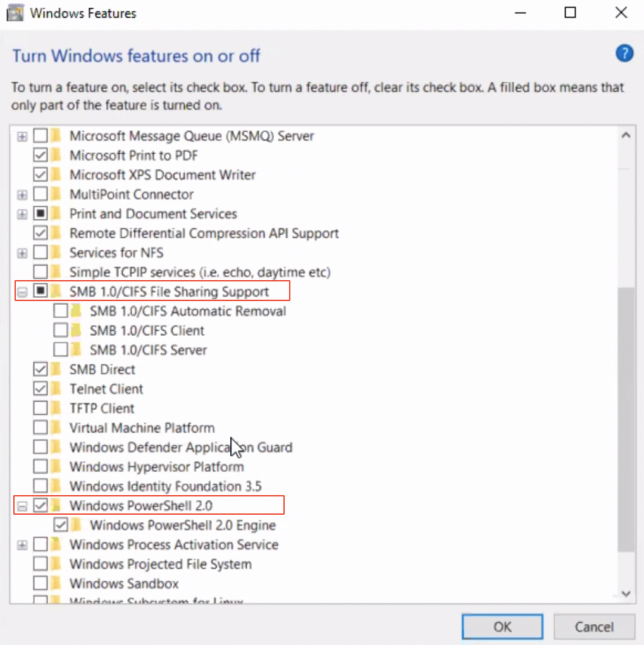Uncheck Remote Differential Compression API Support checkbox
This screenshot has height=645, width=644.
click(40, 233)
